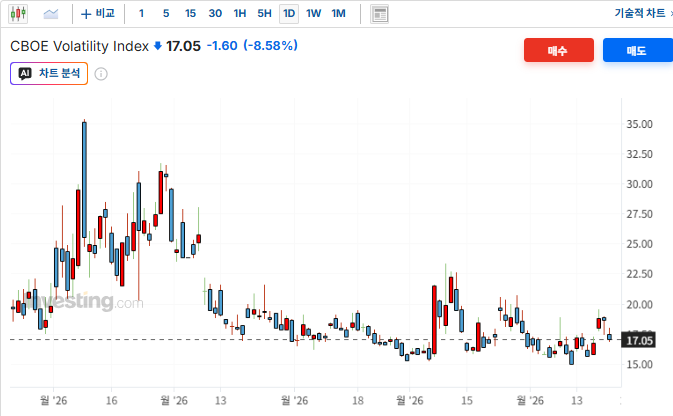Click the 15 date axis label
The image size is (673, 416).
tap(467, 401)
